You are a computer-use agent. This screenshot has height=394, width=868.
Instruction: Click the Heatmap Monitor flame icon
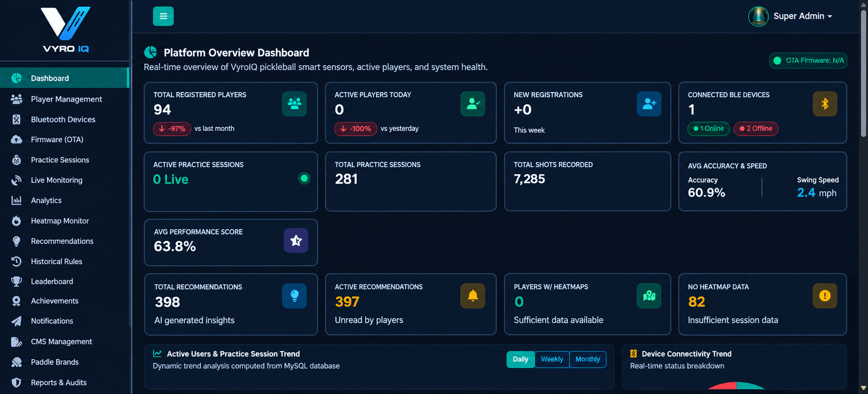[x=16, y=221]
